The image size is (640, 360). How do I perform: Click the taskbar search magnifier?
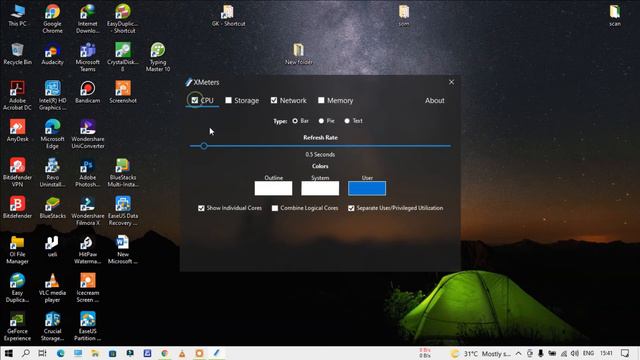pyautogui.click(x=25, y=353)
